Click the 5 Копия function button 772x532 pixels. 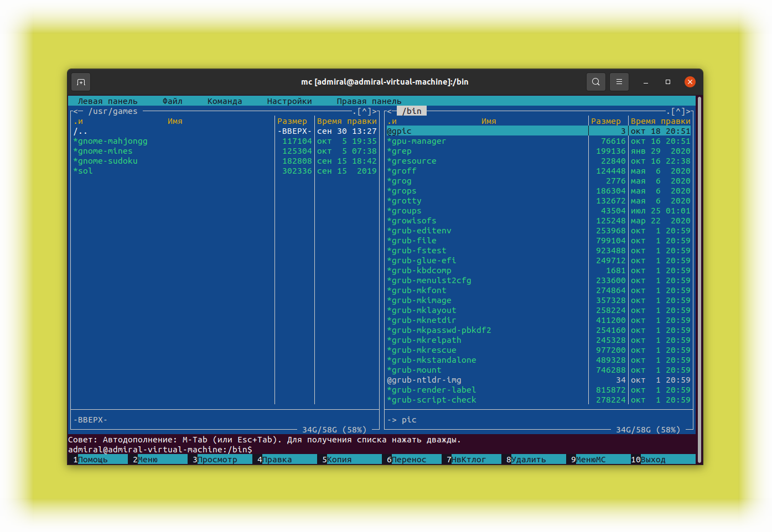click(x=352, y=460)
